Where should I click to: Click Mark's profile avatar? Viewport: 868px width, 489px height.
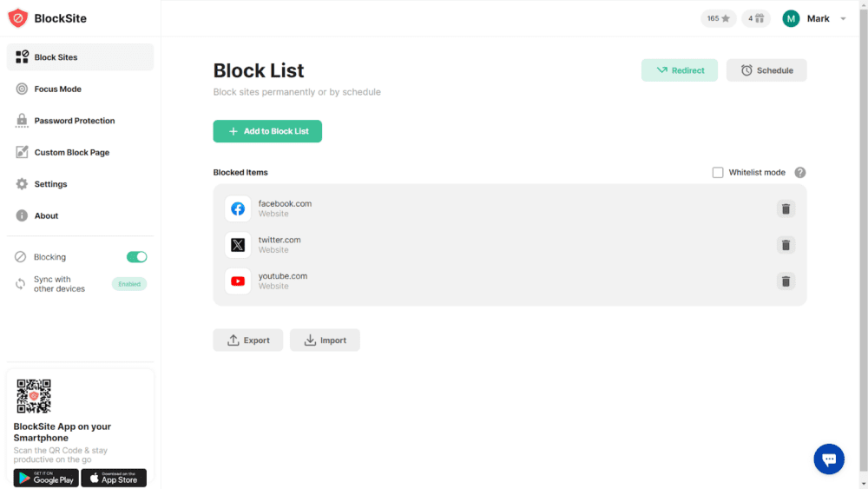[x=791, y=19]
